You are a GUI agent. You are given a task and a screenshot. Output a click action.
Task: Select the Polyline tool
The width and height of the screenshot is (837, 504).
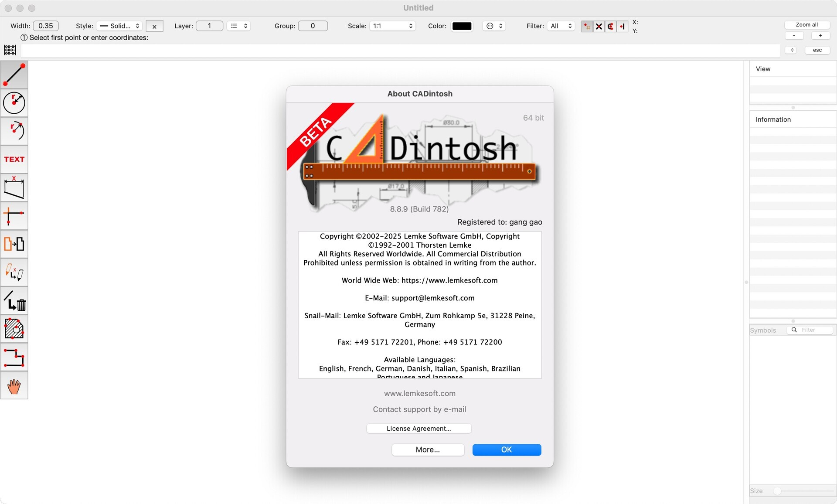point(14,357)
